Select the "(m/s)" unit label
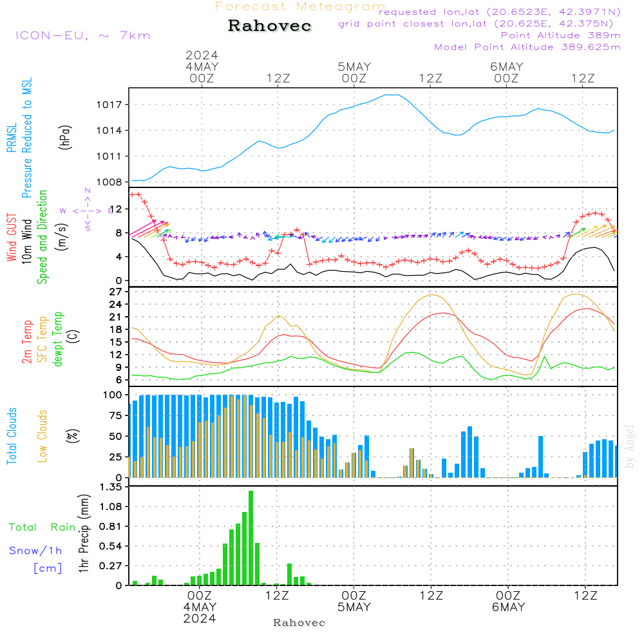Screen dimensions: 644x644 (62, 237)
